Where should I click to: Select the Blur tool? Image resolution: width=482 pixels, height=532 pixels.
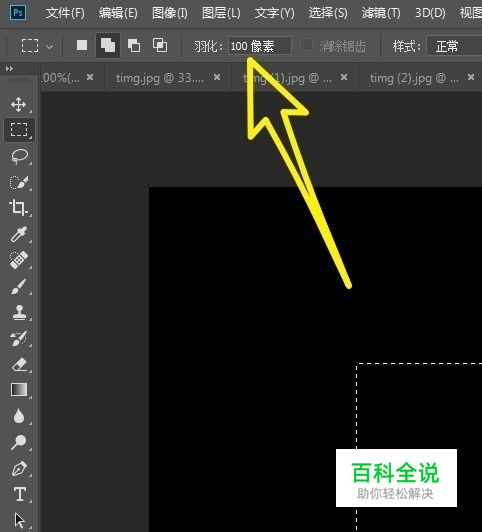[19, 416]
